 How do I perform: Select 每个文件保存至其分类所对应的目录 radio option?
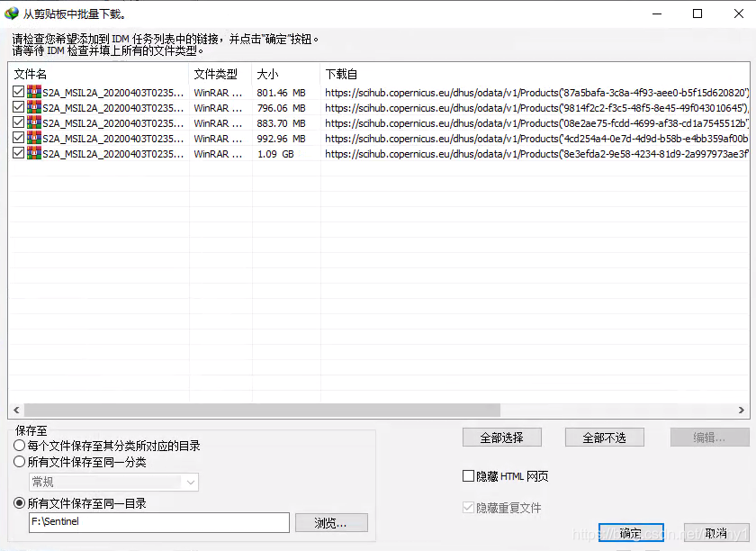19,446
